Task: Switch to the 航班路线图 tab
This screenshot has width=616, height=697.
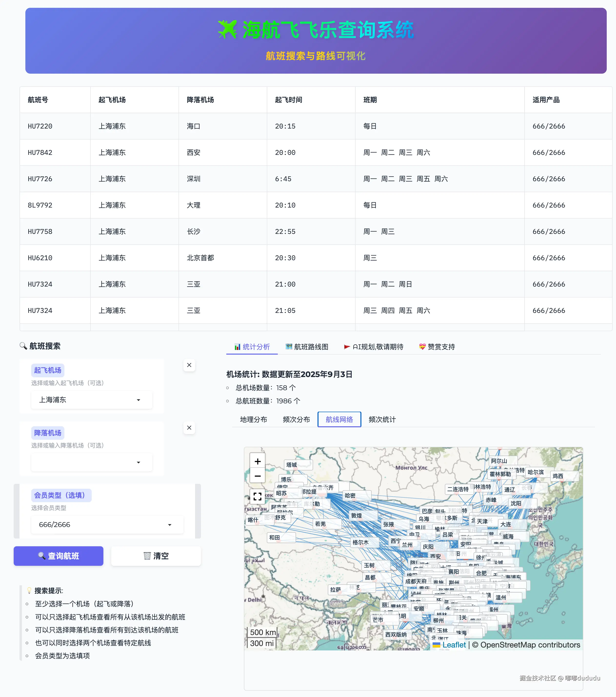Action: coord(307,347)
